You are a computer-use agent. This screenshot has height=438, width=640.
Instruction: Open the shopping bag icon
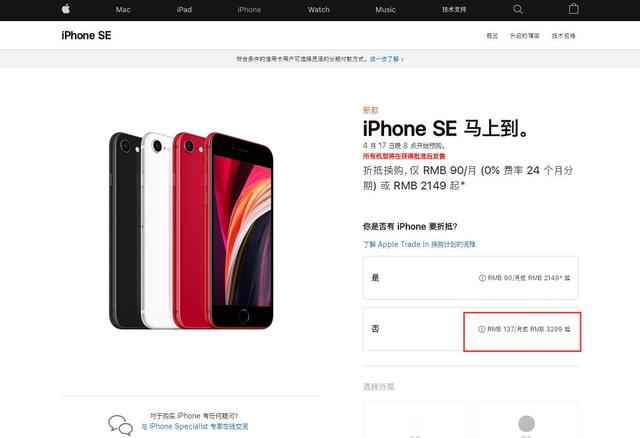click(573, 9)
